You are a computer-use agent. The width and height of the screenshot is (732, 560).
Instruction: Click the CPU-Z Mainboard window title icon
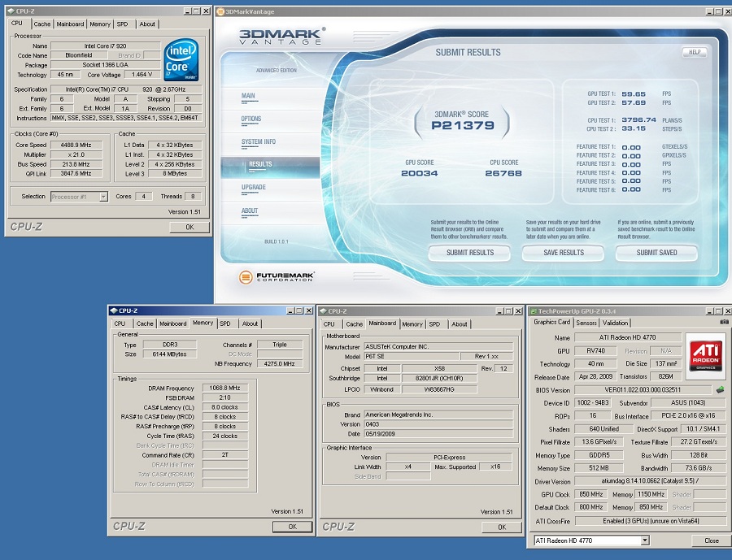pyautogui.click(x=323, y=311)
